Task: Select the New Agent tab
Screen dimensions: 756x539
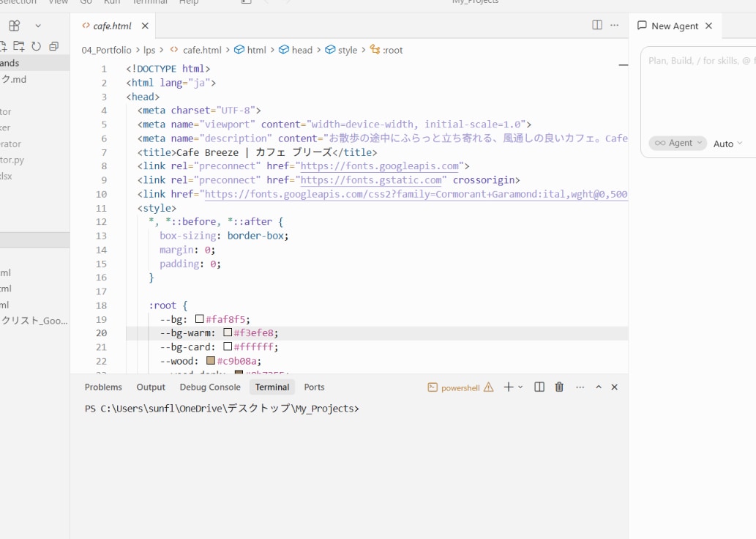Action: tap(674, 26)
